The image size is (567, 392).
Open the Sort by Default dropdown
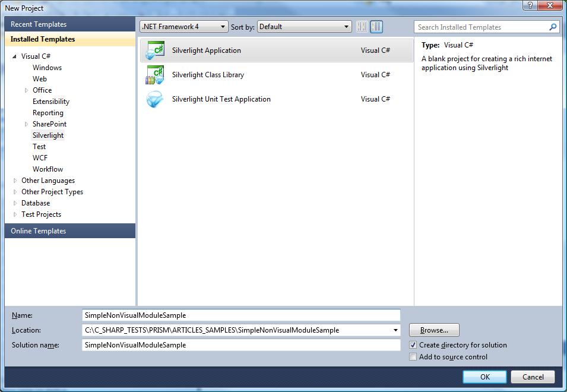305,26
